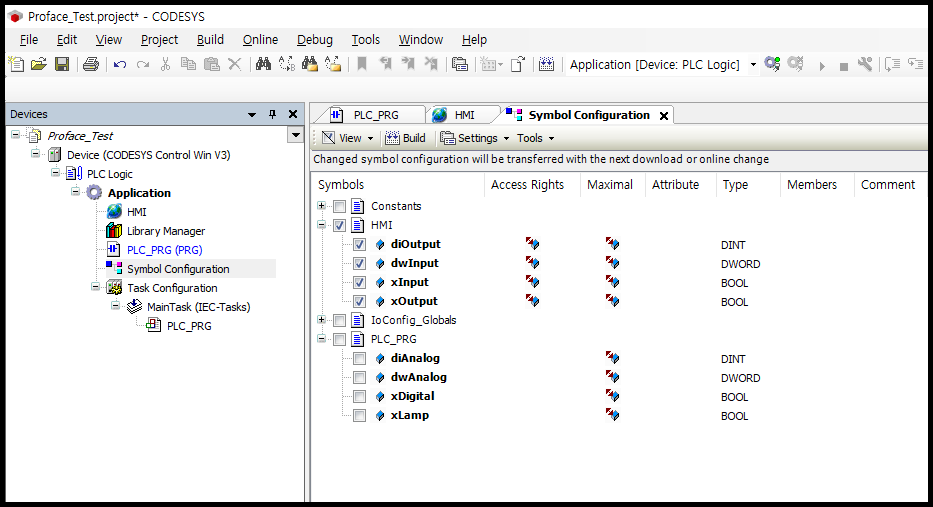
Task: Uncheck the diOutput symbol checkbox
Action: click(x=359, y=244)
